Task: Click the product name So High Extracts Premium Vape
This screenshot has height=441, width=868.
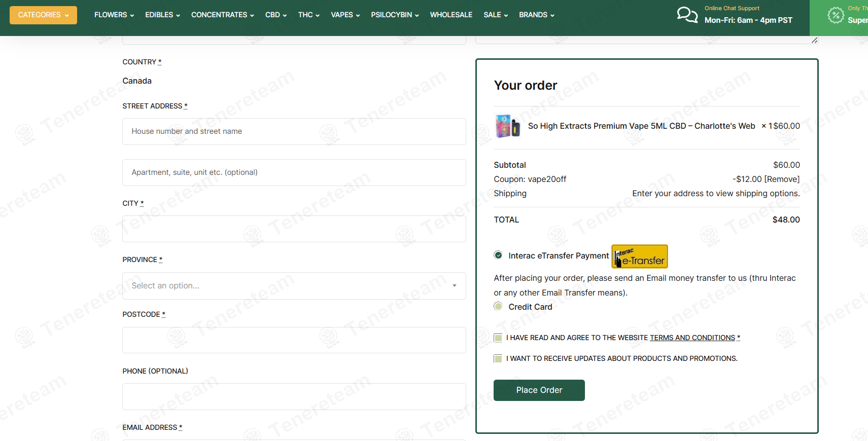Action: (x=641, y=126)
